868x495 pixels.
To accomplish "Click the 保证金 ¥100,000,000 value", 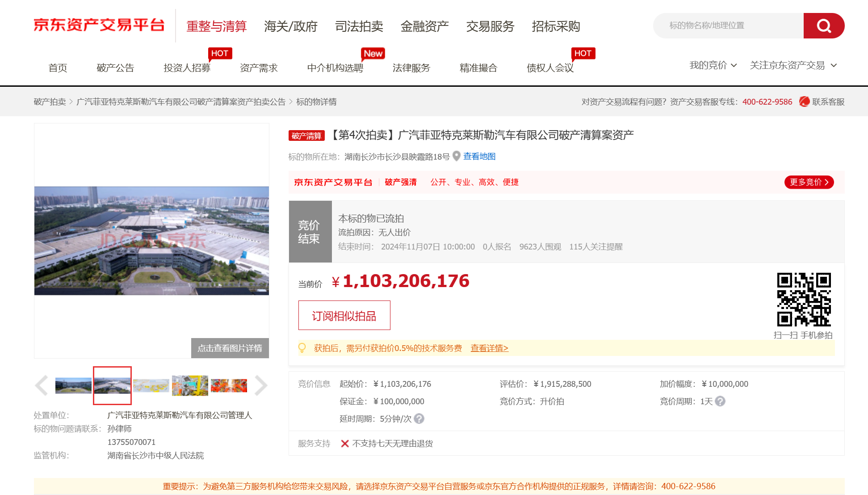I will point(399,402).
